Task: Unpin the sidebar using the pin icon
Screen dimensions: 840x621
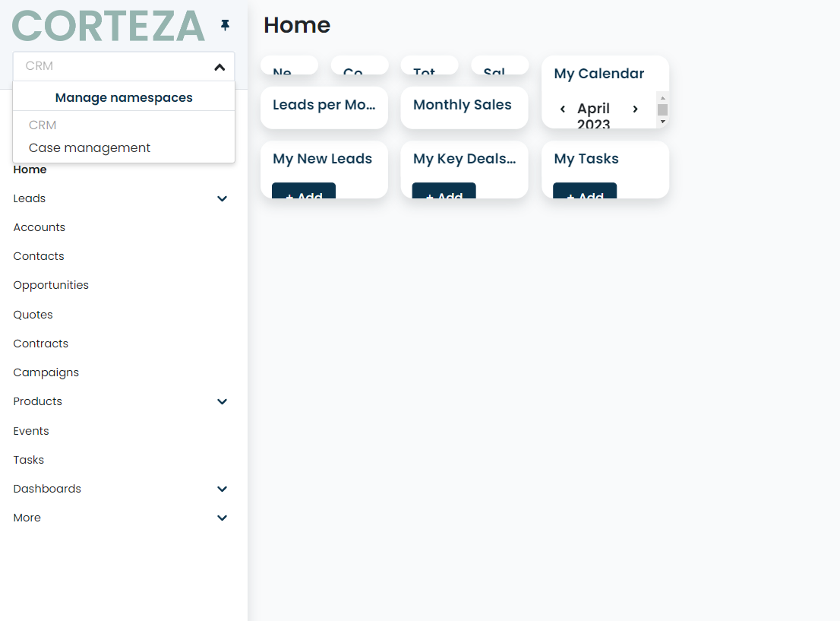Action: click(x=225, y=25)
